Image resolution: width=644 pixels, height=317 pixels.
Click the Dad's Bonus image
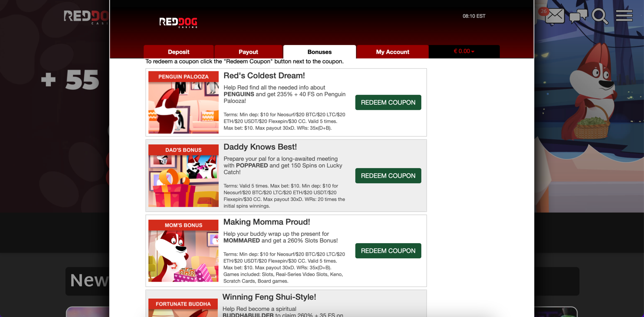(x=183, y=176)
